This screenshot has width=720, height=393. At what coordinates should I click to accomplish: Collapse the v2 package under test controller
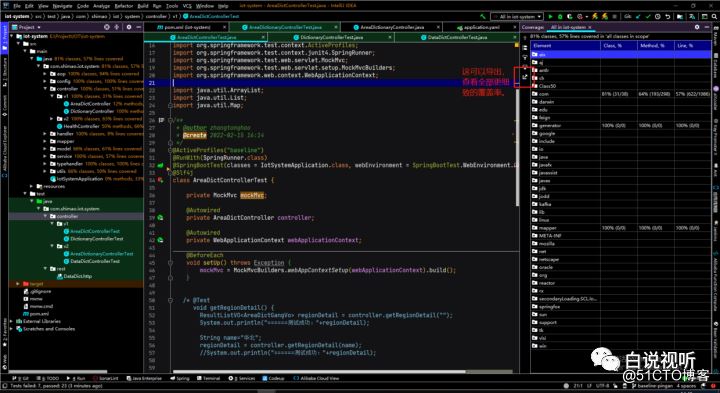click(52, 246)
